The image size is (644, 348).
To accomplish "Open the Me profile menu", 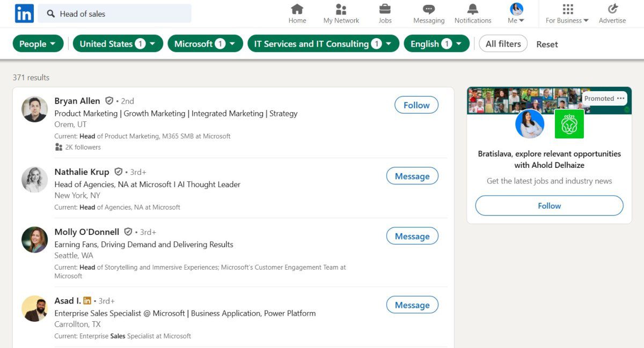I will tap(516, 14).
